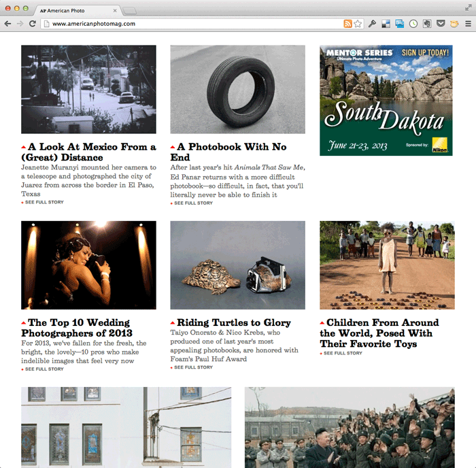The width and height of the screenshot is (476, 468).
Task: Open the Evernote clipper extension
Action: 426,24
